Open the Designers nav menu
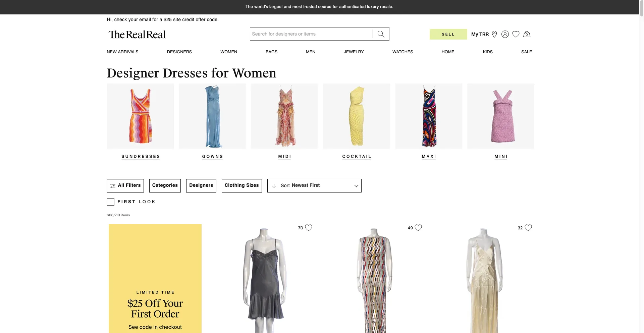The height and width of the screenshot is (333, 644). [179, 52]
